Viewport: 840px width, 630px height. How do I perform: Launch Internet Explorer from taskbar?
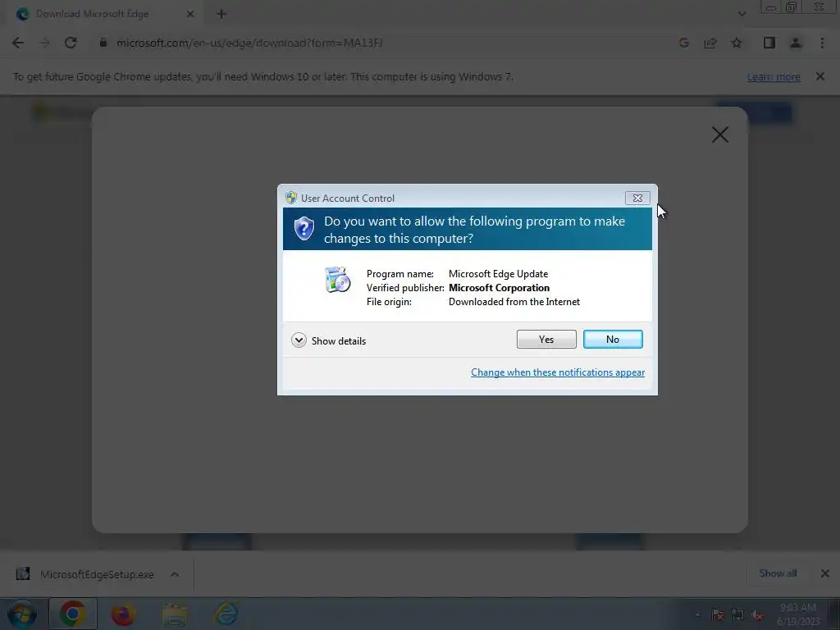pos(226,614)
